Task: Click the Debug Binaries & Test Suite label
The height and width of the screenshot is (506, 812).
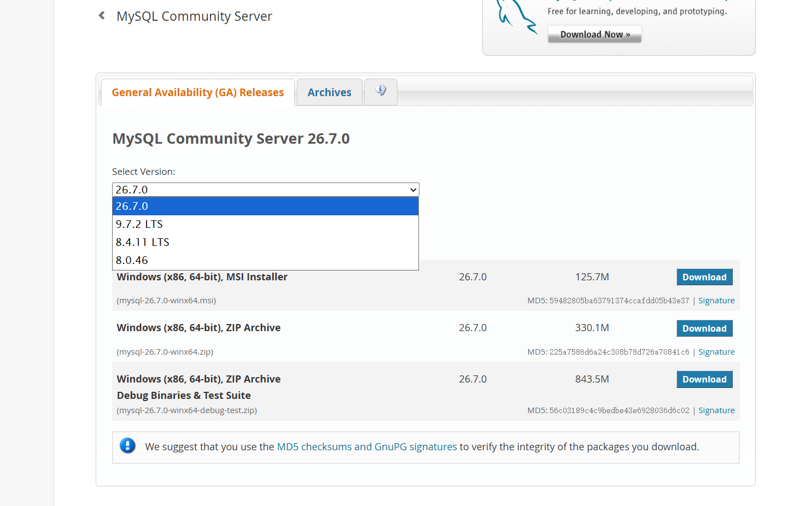Action: pos(184,395)
